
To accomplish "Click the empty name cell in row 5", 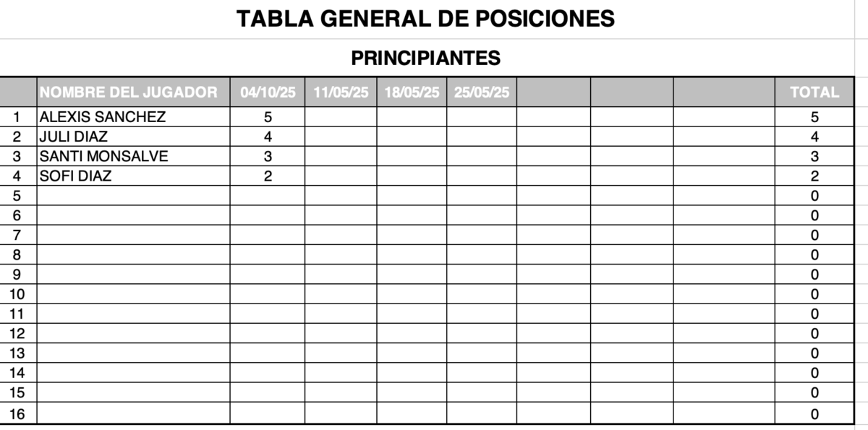I will click(133, 195).
